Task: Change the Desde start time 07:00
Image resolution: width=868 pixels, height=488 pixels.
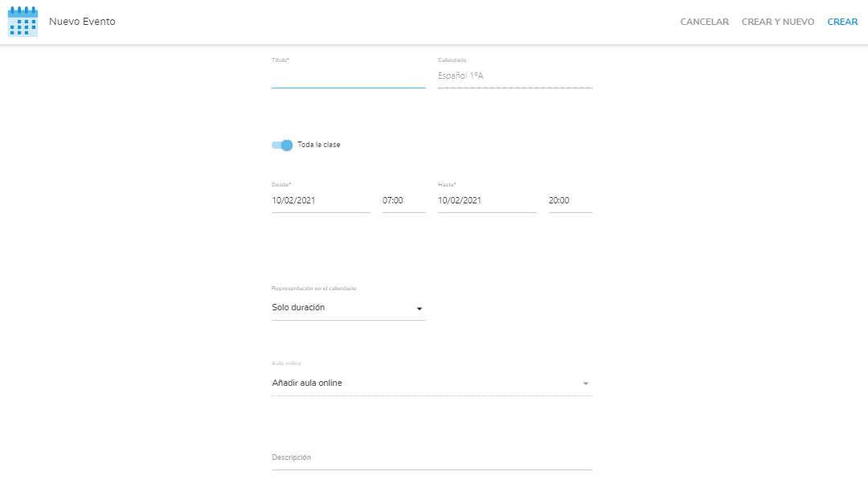Action: [x=403, y=201]
